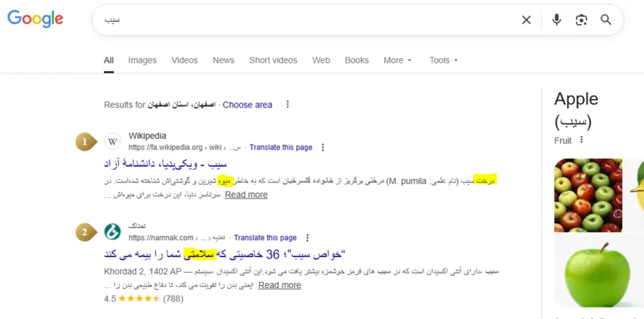Open the mixed red and green apples image
Screen dimensions: 644x319
(x=588, y=195)
